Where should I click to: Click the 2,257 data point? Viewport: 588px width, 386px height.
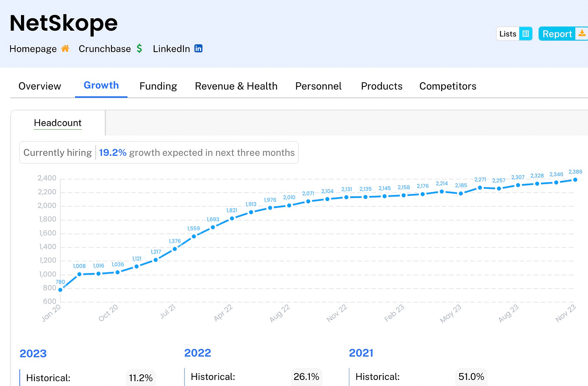click(x=499, y=189)
